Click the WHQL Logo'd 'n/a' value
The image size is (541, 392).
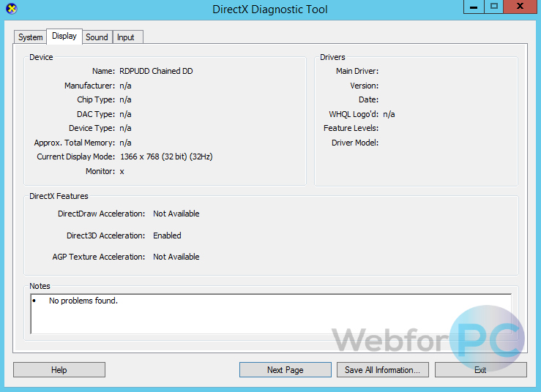pos(389,114)
